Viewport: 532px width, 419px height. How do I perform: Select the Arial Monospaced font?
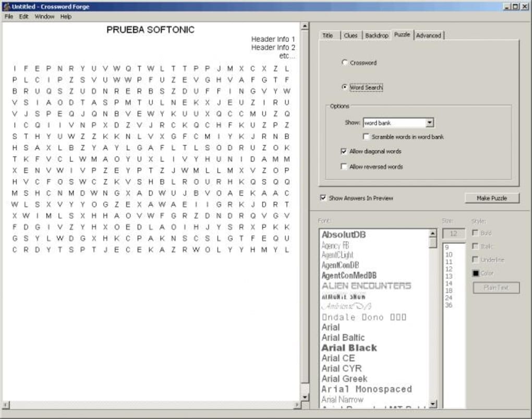[367, 389]
